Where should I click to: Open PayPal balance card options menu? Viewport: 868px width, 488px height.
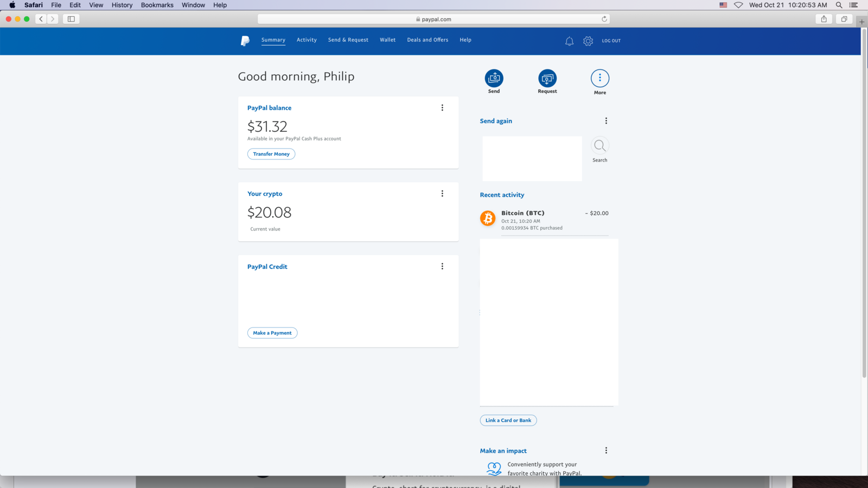click(442, 108)
